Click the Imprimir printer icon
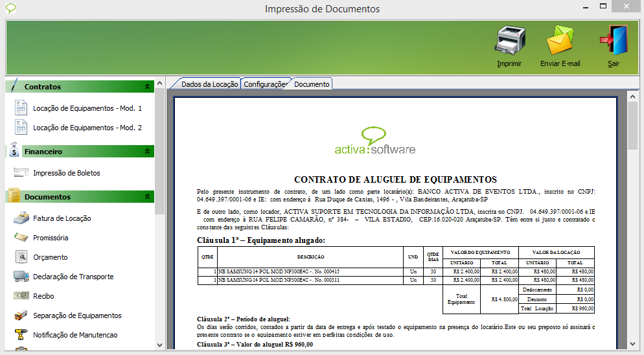 (509, 41)
